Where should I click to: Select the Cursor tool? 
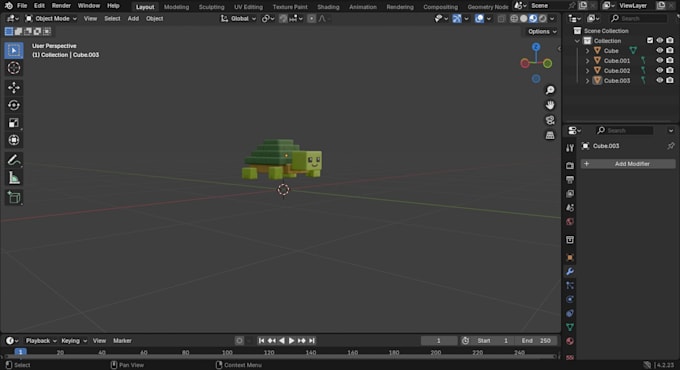click(x=14, y=68)
